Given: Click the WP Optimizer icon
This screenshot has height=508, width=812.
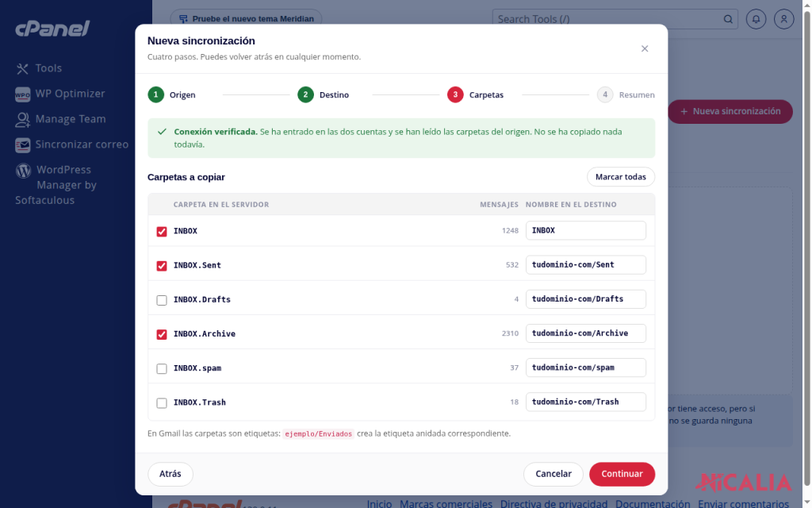Looking at the screenshot, I should [x=22, y=94].
